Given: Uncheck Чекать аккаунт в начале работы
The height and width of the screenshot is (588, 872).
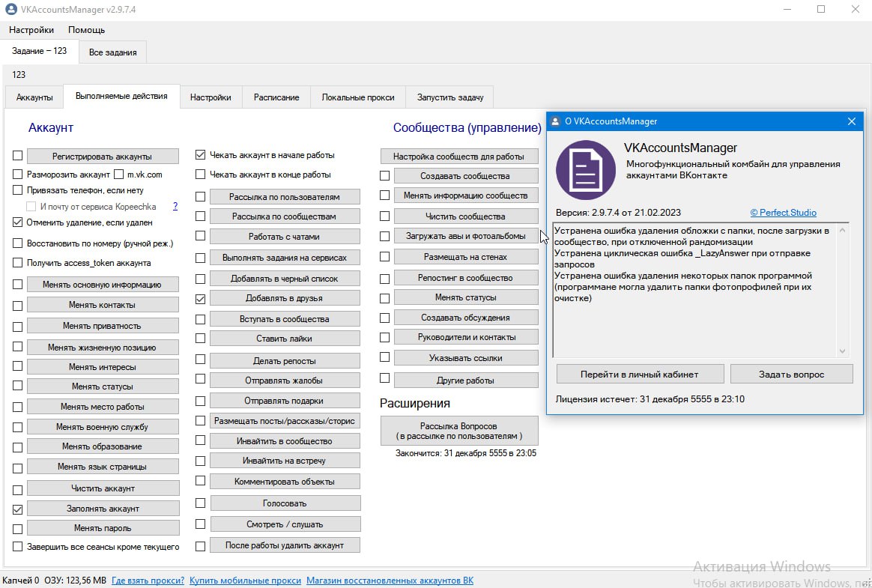Looking at the screenshot, I should point(200,154).
